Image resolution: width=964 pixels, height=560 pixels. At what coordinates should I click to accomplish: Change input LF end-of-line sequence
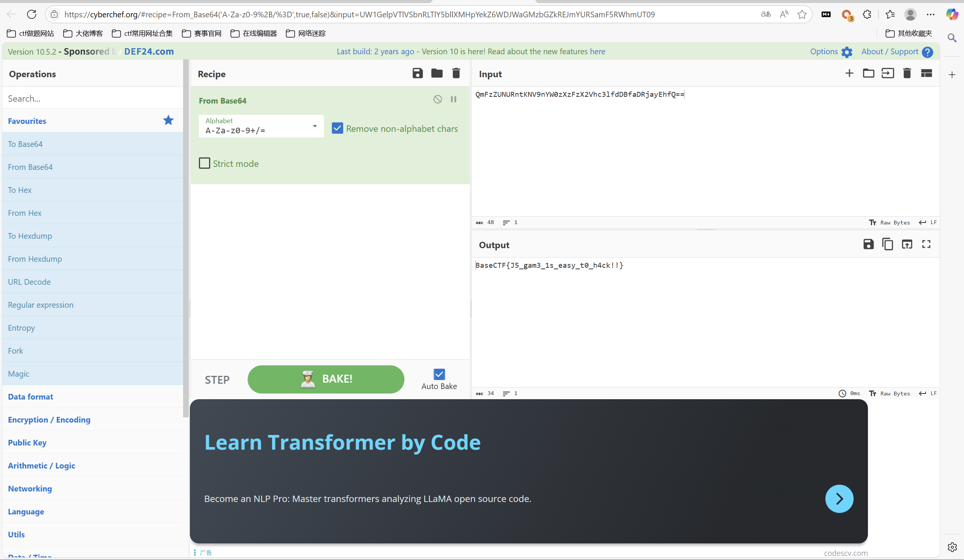(x=928, y=223)
